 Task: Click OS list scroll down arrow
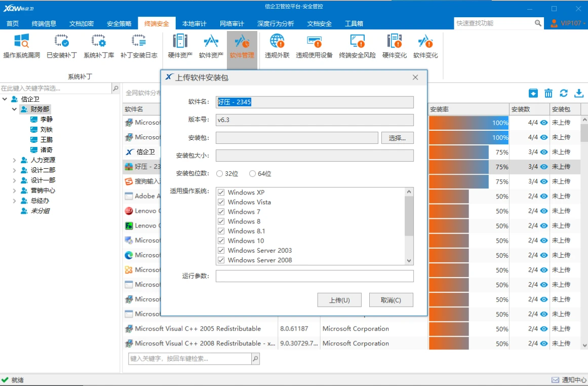[x=409, y=261]
